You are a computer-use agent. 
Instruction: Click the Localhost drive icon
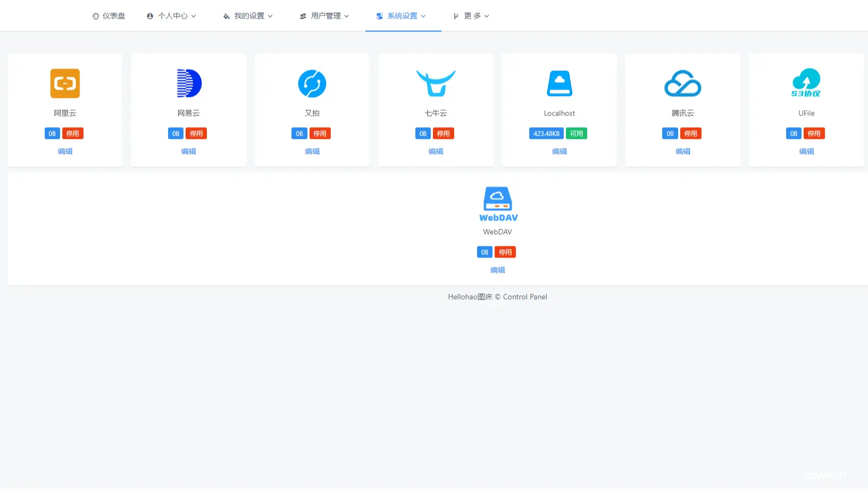coord(560,84)
